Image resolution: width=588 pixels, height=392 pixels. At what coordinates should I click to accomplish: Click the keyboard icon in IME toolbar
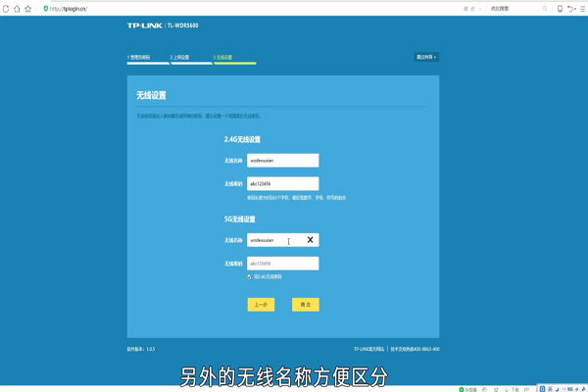pyautogui.click(x=570, y=389)
